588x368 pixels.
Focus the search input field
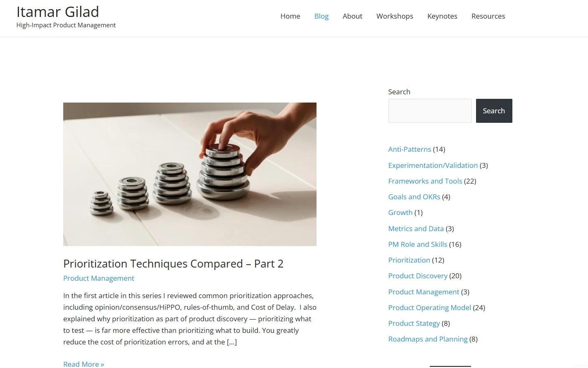click(x=430, y=111)
